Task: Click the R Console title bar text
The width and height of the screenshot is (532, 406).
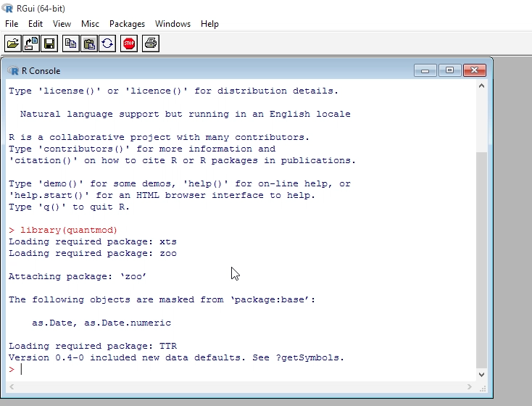Action: pyautogui.click(x=41, y=70)
